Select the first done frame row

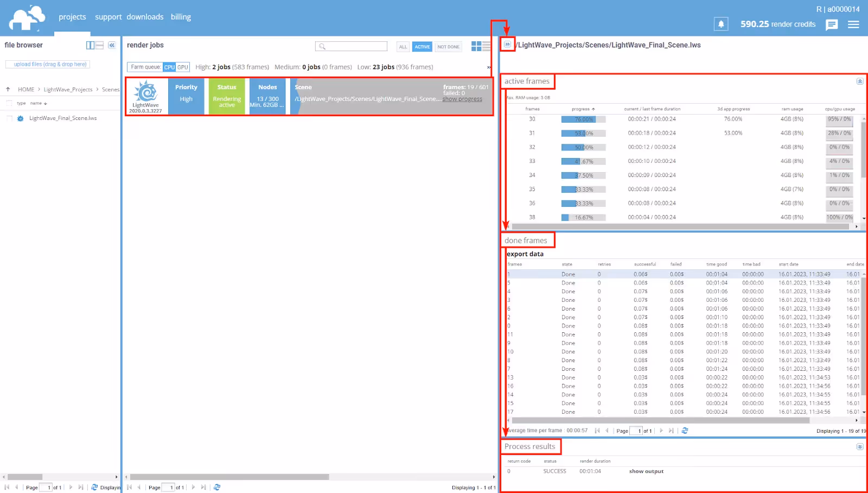684,274
